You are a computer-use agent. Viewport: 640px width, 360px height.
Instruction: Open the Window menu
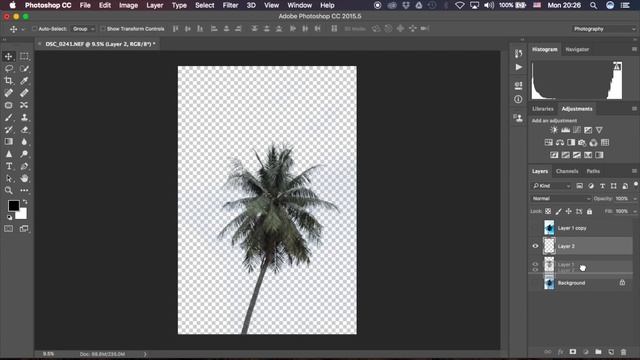[299, 5]
